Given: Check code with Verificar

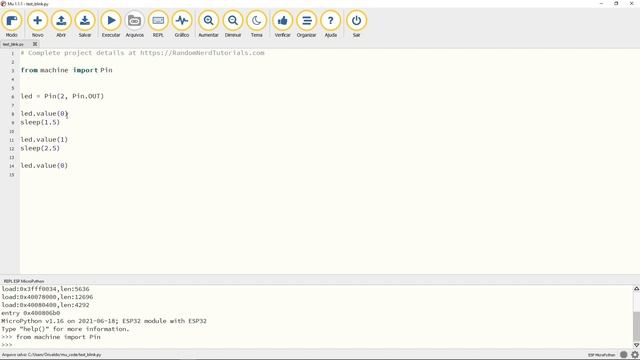Looking at the screenshot, I should [282, 24].
